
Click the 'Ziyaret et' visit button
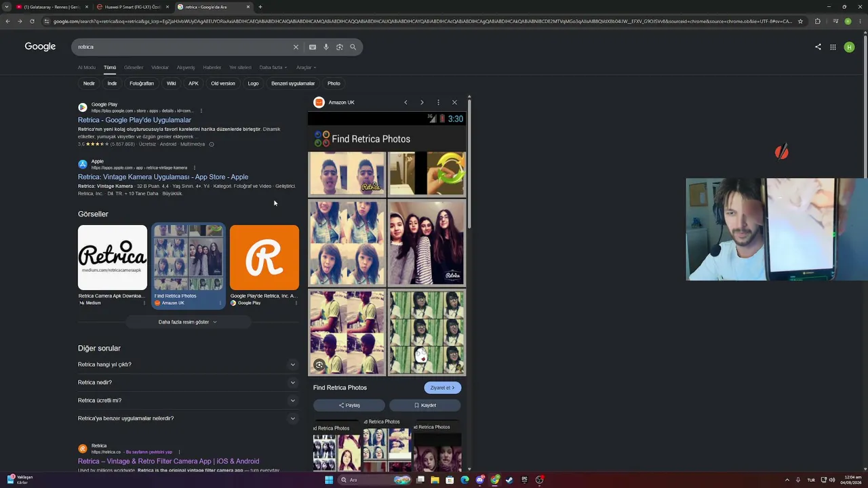tap(443, 388)
